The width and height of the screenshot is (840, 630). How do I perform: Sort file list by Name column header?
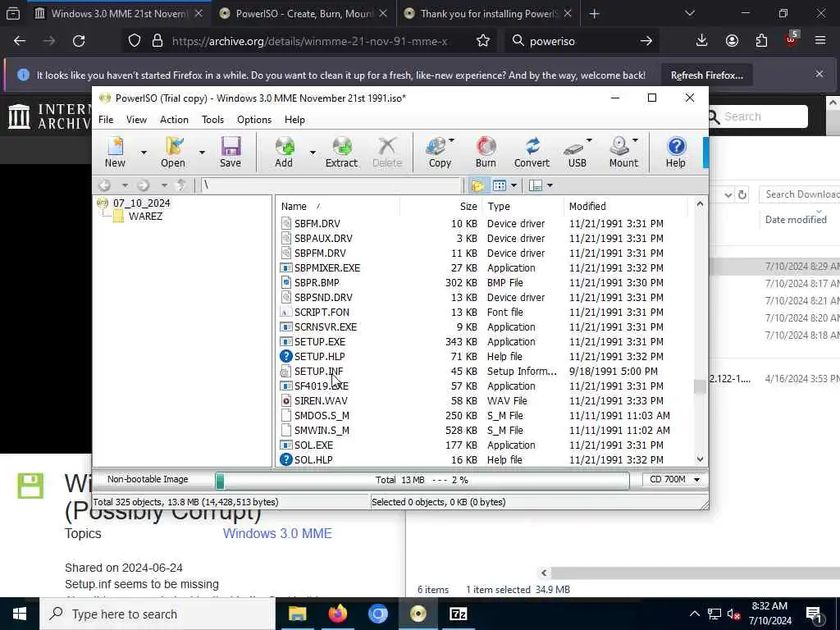[337, 206]
